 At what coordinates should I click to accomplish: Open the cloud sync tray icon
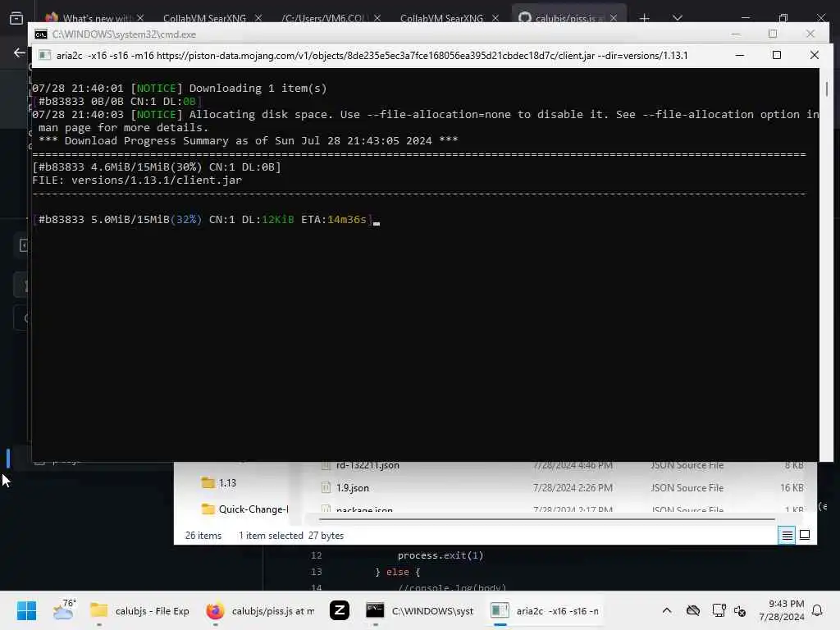point(692,610)
